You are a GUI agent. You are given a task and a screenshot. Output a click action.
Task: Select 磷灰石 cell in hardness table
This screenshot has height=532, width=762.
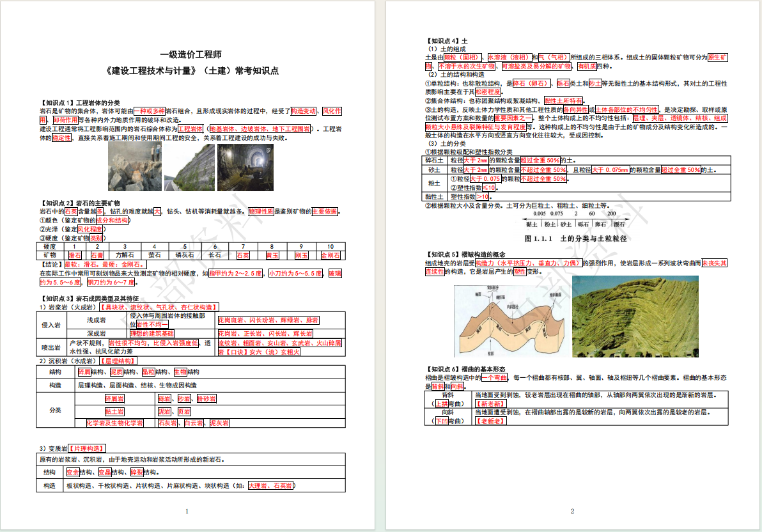185,255
